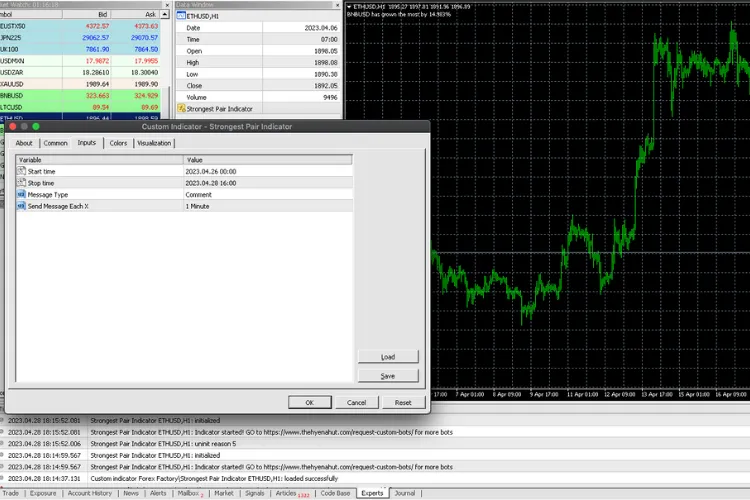Open the Colors tab
This screenshot has height=500, width=750.
[118, 143]
